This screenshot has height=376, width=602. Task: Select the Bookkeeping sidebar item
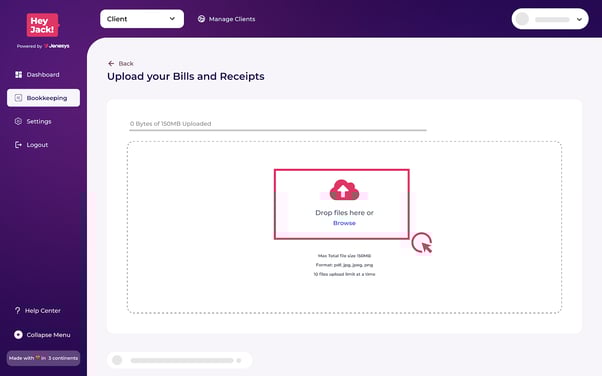(43, 98)
